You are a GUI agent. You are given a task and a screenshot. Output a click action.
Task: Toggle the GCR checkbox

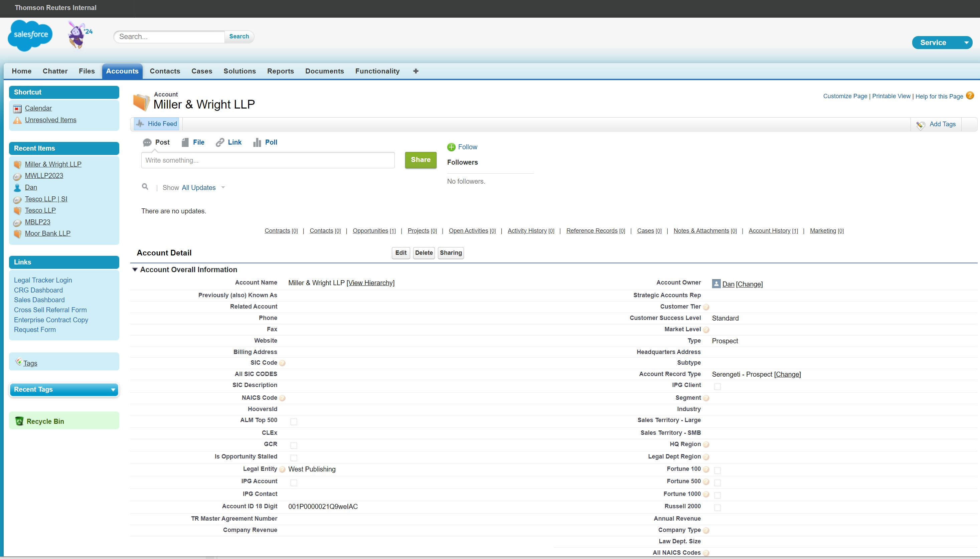tap(294, 445)
